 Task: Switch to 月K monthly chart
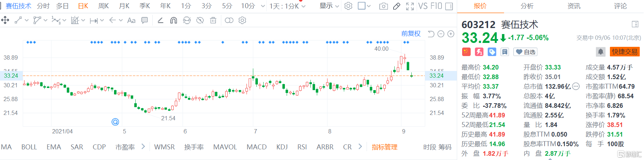[x=124, y=6]
